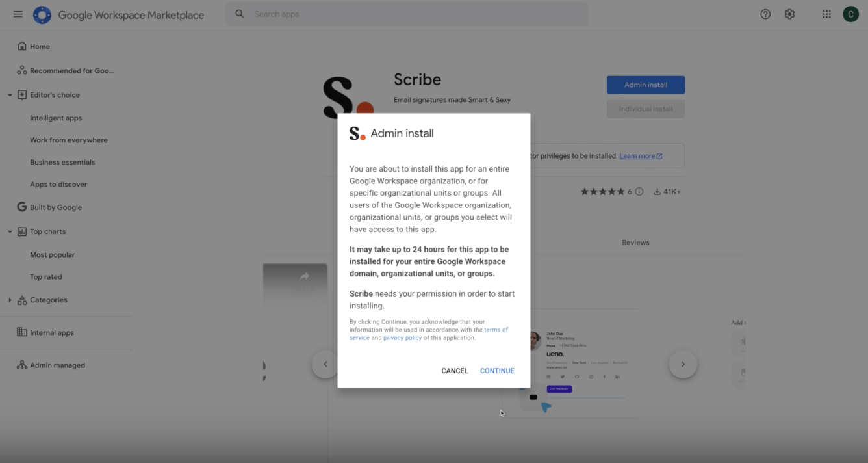The height and width of the screenshot is (463, 868).
Task: Click the Google Workspace Marketplace logo
Action: pos(42,15)
